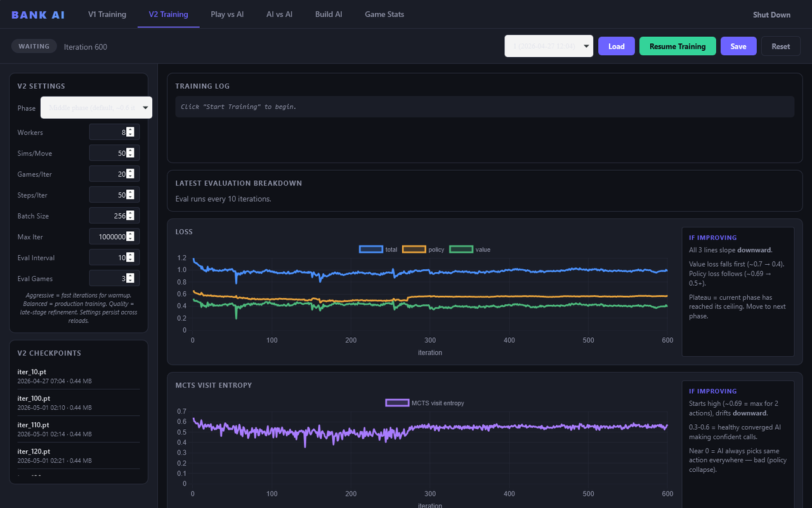Toggle the policy loss legend swatch

[x=414, y=250]
